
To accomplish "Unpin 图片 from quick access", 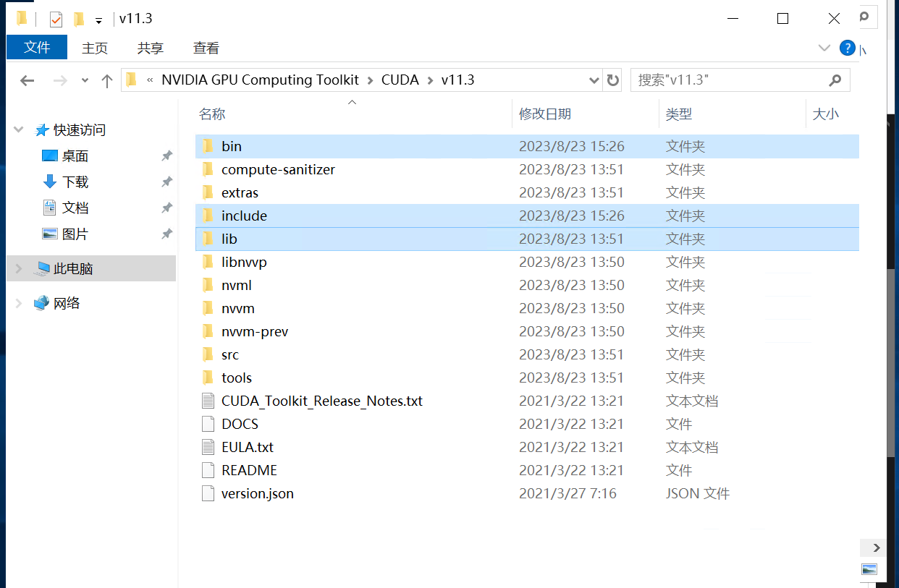I will click(x=166, y=234).
